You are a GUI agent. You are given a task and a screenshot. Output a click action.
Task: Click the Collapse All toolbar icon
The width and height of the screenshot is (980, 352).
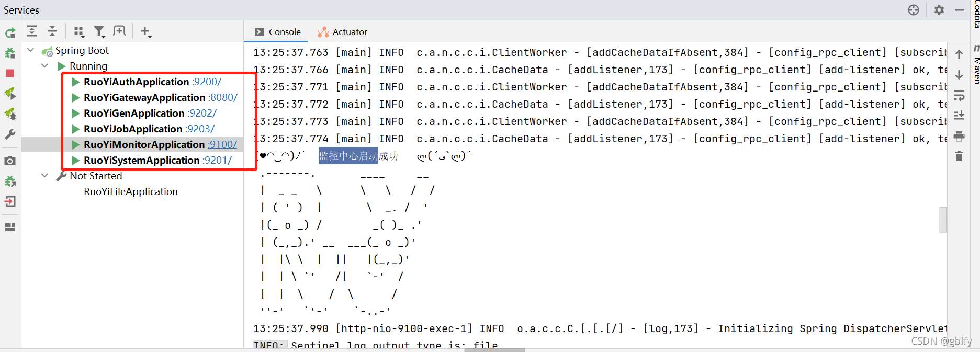(52, 31)
